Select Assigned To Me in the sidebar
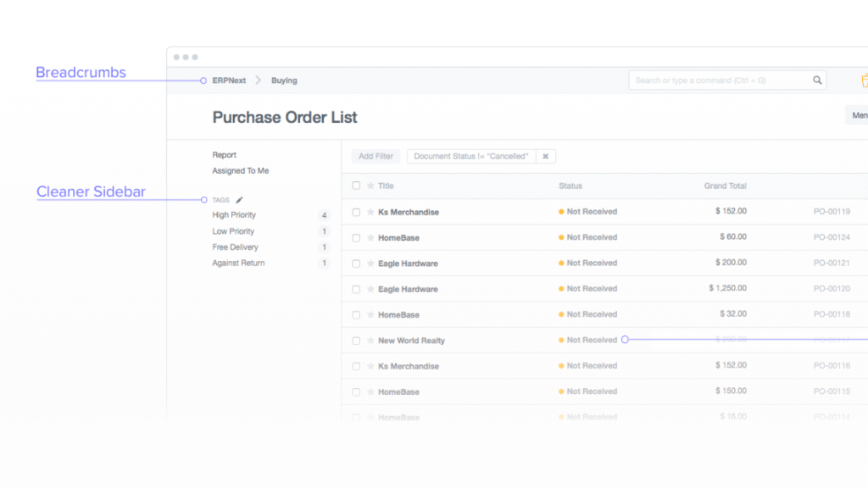Screen dimensions: 868x488 pyautogui.click(x=241, y=171)
